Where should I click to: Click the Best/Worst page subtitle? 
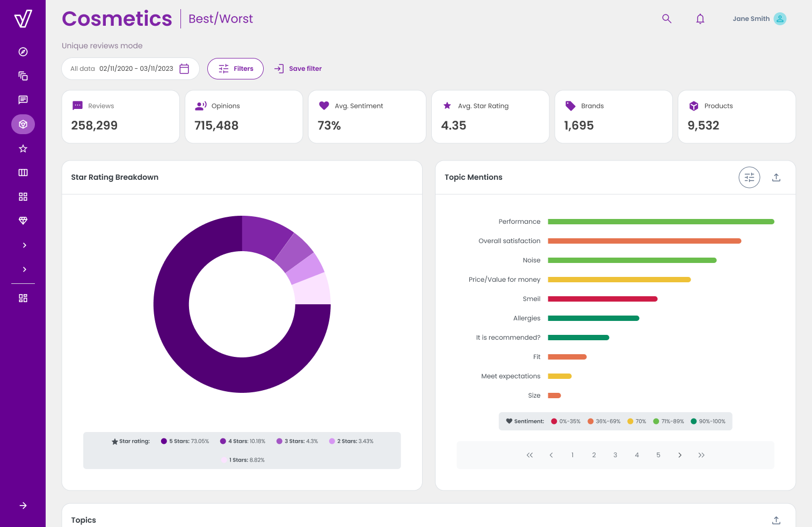221,19
